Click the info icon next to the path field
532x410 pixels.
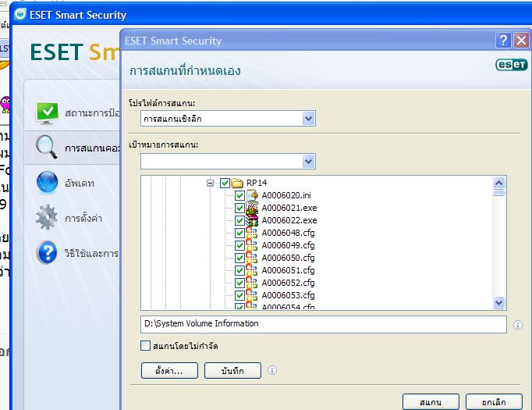(x=518, y=325)
